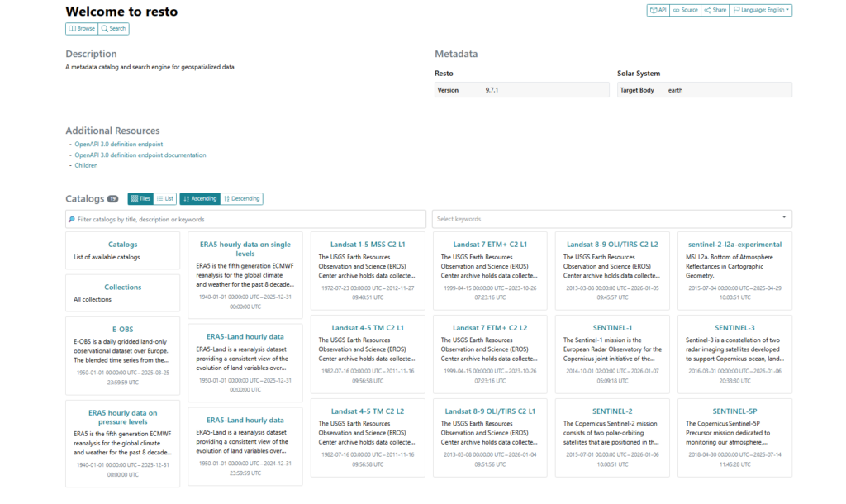Enable Descending sort order
This screenshot has height=504, width=846.
244,198
